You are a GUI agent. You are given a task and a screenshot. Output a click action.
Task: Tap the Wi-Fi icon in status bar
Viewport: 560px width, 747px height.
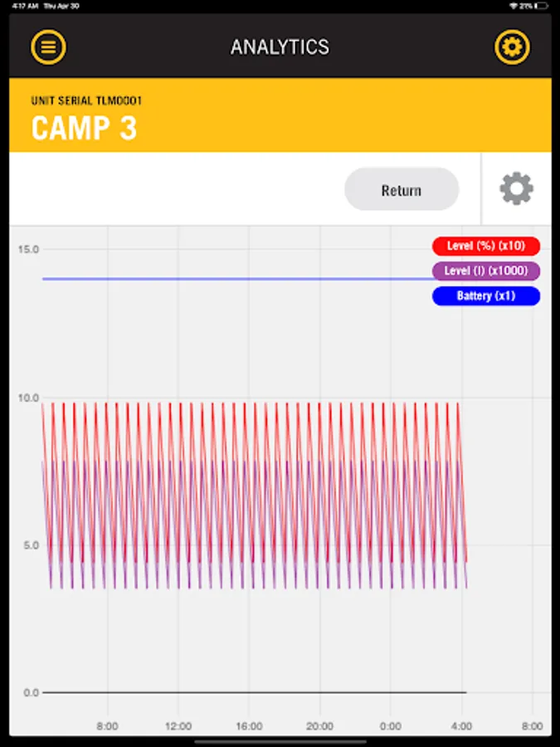[514, 6]
